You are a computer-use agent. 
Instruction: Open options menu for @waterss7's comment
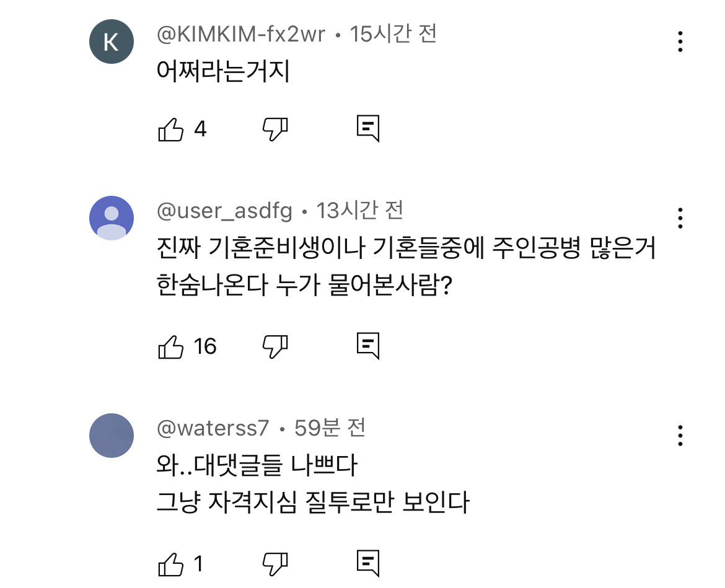coord(680,436)
